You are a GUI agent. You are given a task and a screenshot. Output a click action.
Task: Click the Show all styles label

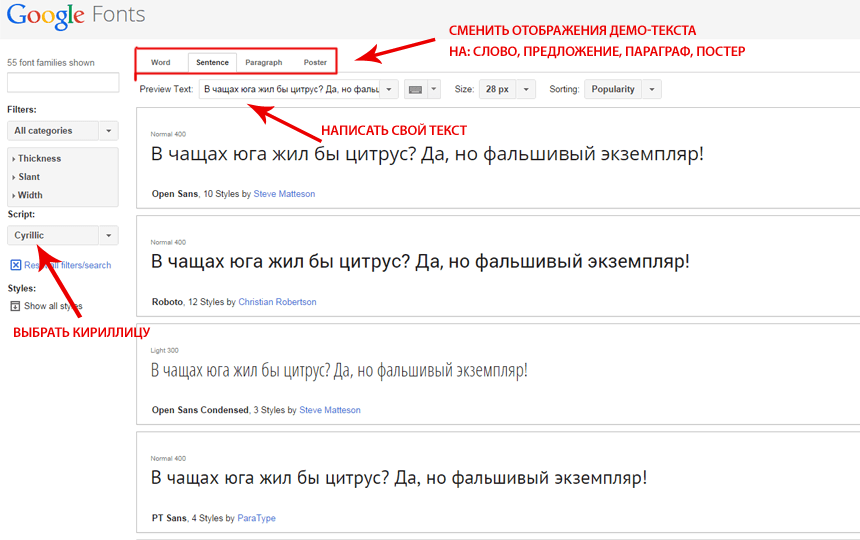click(53, 306)
